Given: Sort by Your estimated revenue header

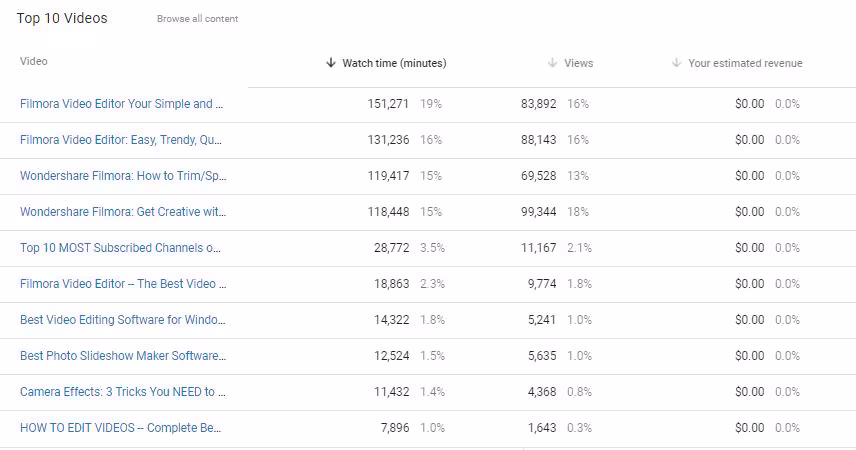Looking at the screenshot, I should point(745,63).
